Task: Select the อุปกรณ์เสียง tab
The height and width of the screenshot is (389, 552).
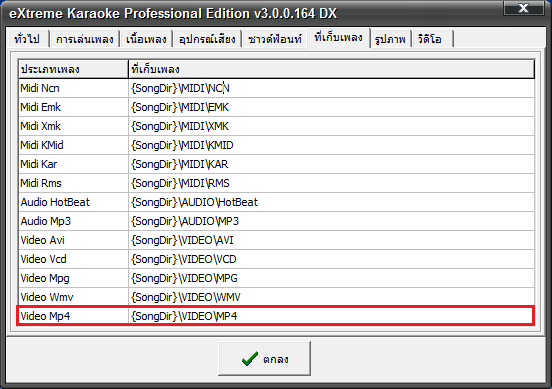Action: pyautogui.click(x=207, y=38)
